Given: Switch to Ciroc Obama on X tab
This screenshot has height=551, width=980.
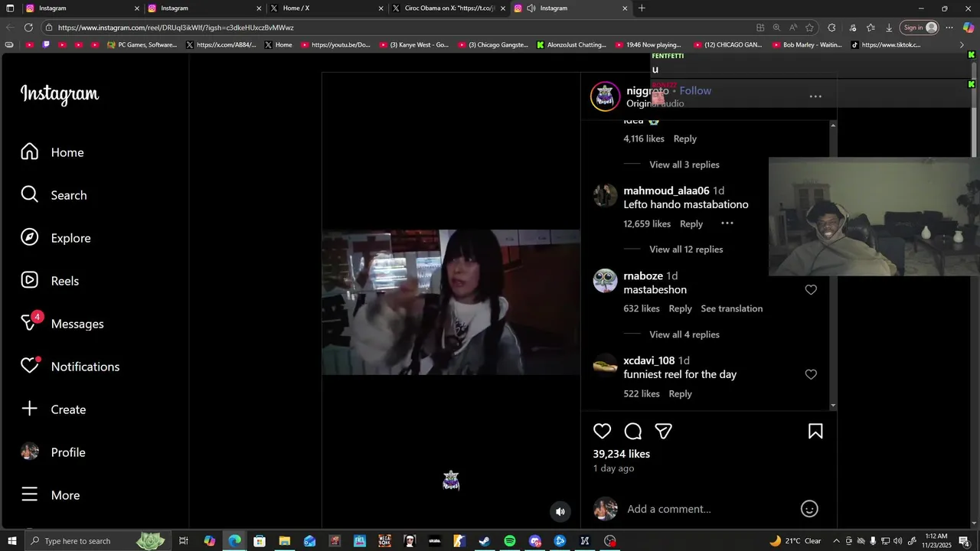Looking at the screenshot, I should tap(448, 8).
